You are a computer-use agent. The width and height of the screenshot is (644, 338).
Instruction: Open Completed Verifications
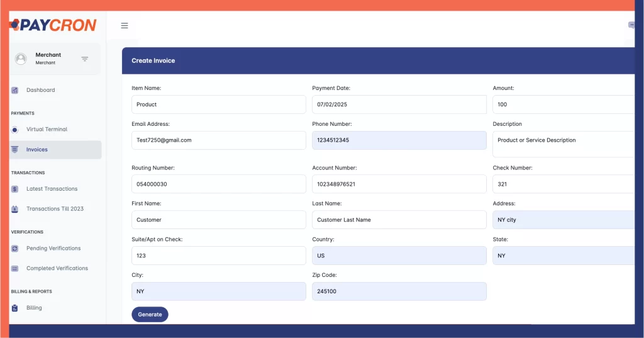[57, 268]
